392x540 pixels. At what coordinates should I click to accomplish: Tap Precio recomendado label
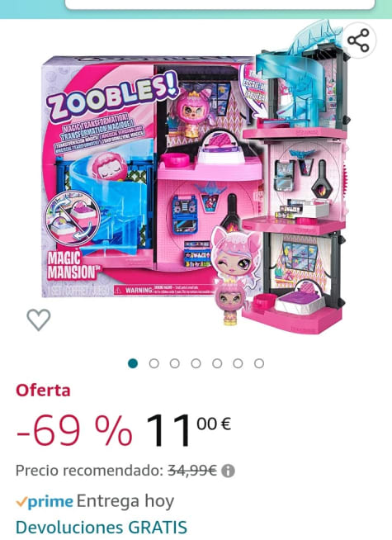click(89, 471)
